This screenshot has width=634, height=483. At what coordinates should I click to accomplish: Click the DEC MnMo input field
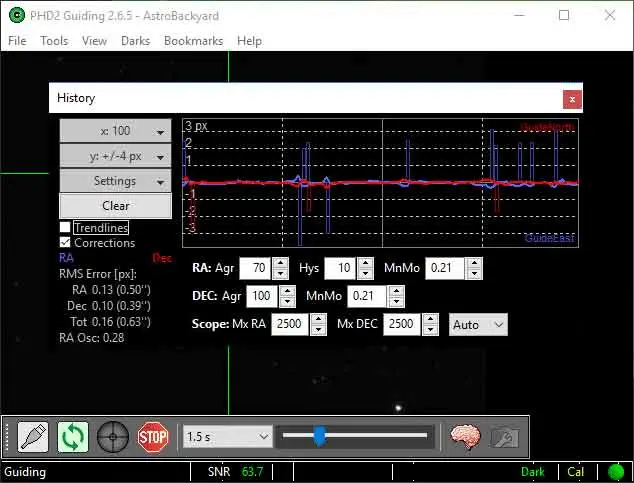click(367, 296)
